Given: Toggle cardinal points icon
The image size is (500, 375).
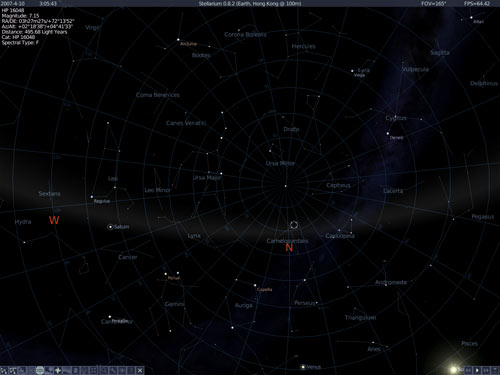Looking at the screenshot, I should [58, 370].
